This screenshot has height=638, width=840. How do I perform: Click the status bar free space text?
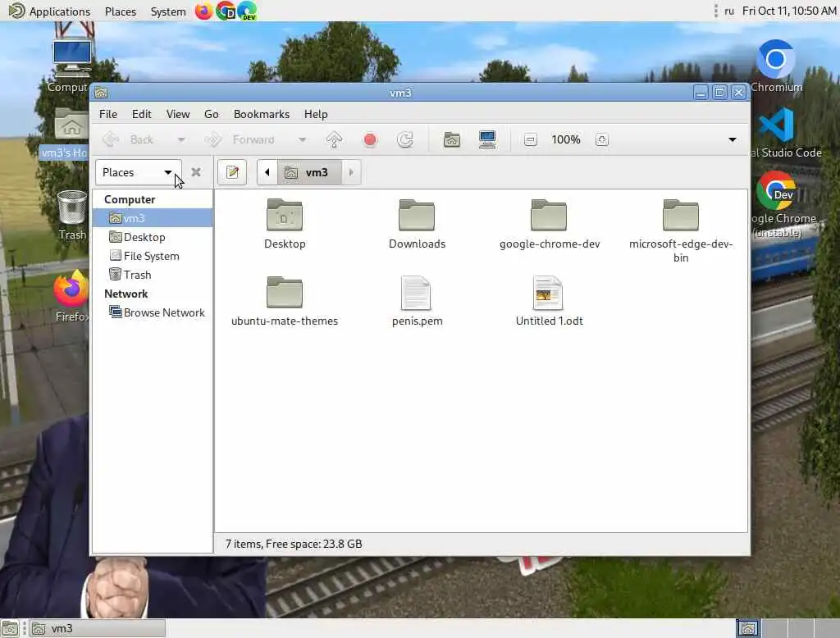(x=294, y=544)
